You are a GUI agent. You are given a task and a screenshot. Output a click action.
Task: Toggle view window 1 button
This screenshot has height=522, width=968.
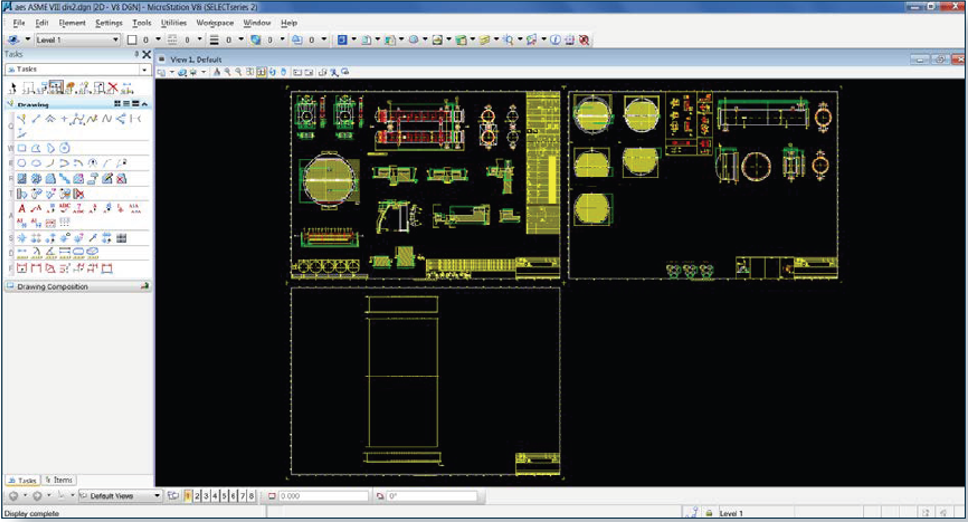[x=188, y=496]
